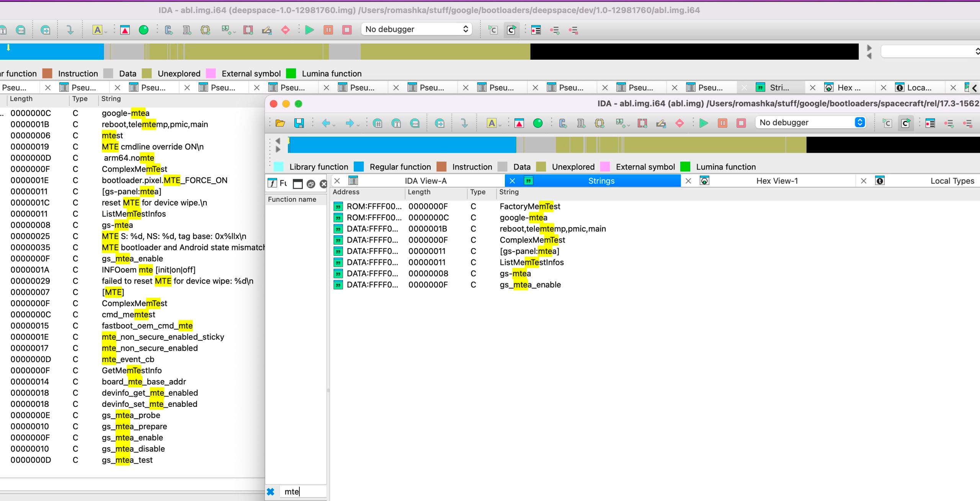
Task: Click the red-dot list icon in the front window toolbar
Action: click(930, 123)
